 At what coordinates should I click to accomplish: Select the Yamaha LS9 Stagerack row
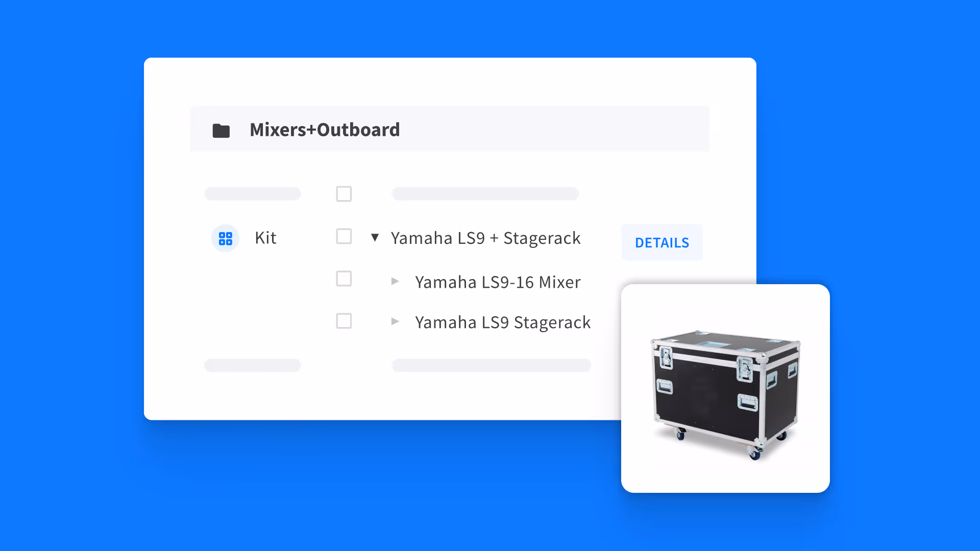point(503,322)
